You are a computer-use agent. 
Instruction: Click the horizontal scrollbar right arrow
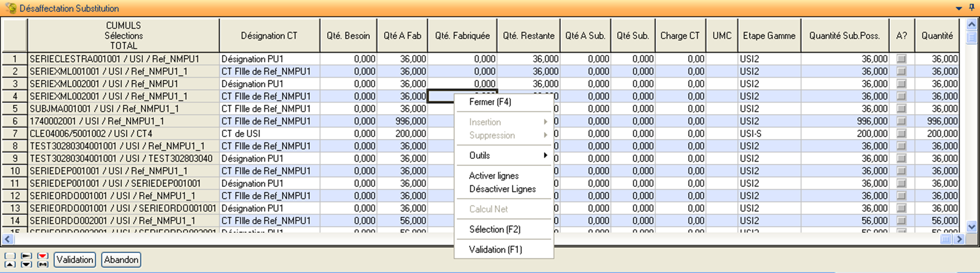959,239
